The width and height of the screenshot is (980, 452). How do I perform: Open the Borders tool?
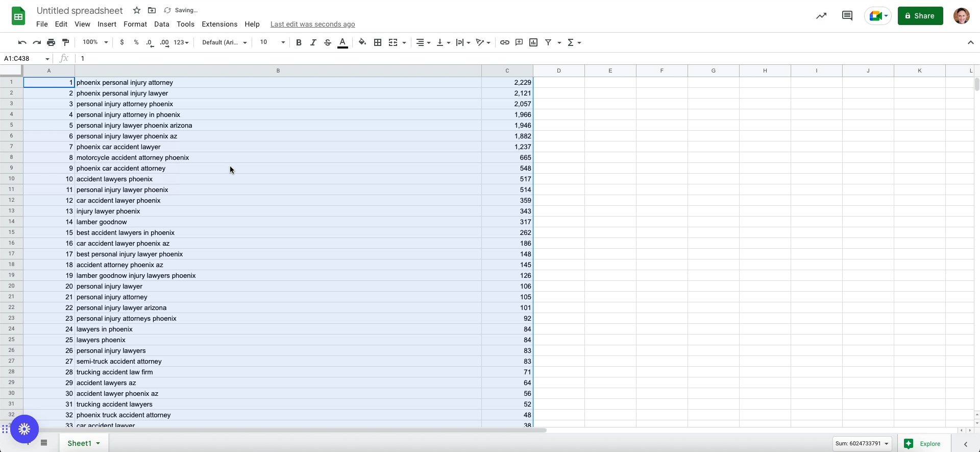point(378,42)
